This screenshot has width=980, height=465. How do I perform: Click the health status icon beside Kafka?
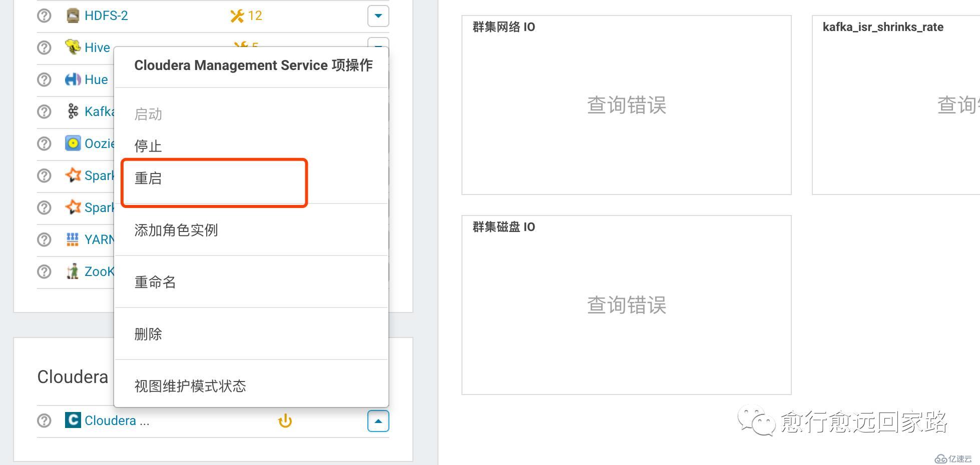pyautogui.click(x=44, y=111)
